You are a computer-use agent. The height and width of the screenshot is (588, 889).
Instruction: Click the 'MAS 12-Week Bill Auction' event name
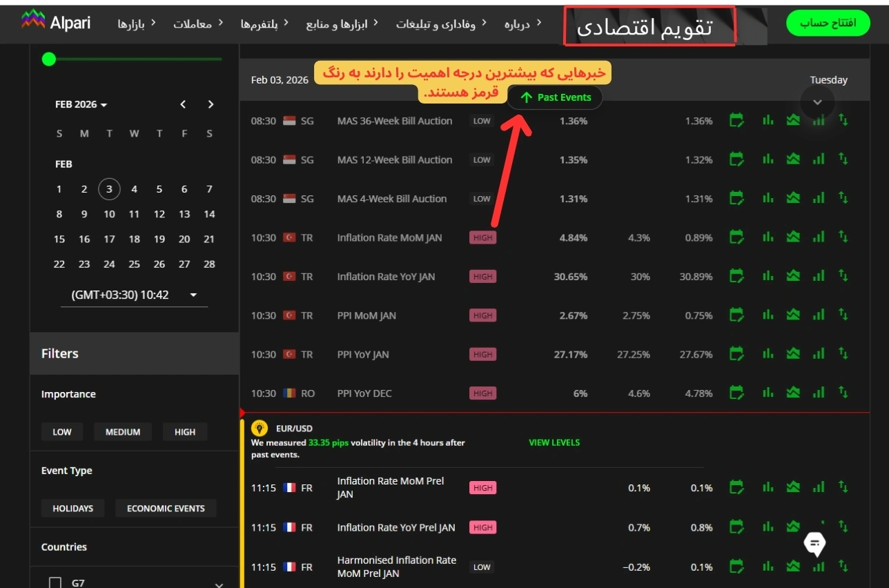coord(395,159)
